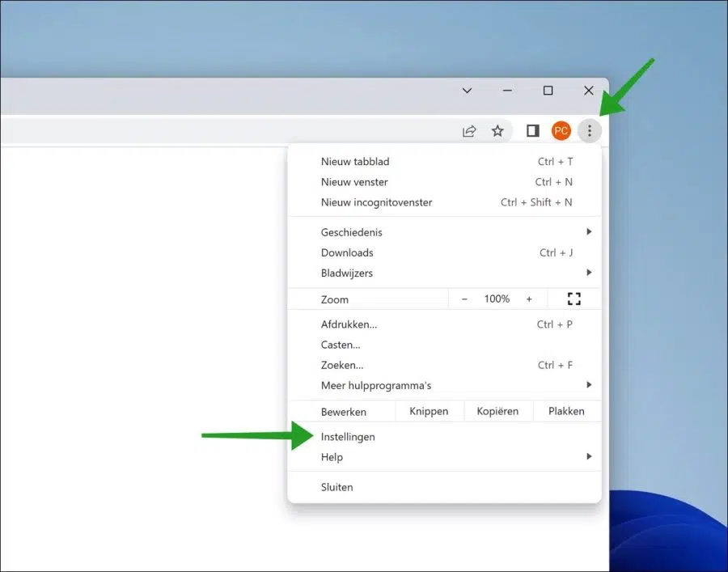Screen dimensions: 728x572
Task: Minimize the Chrome window
Action: (507, 91)
